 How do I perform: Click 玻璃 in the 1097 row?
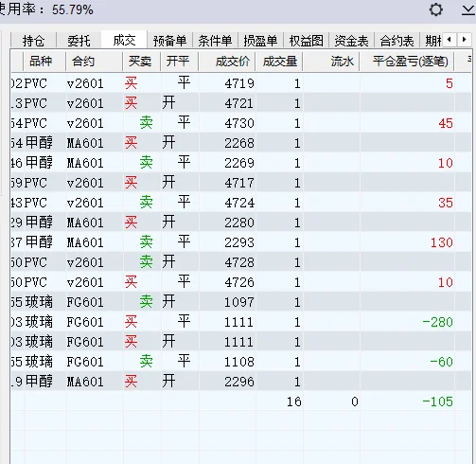39,302
